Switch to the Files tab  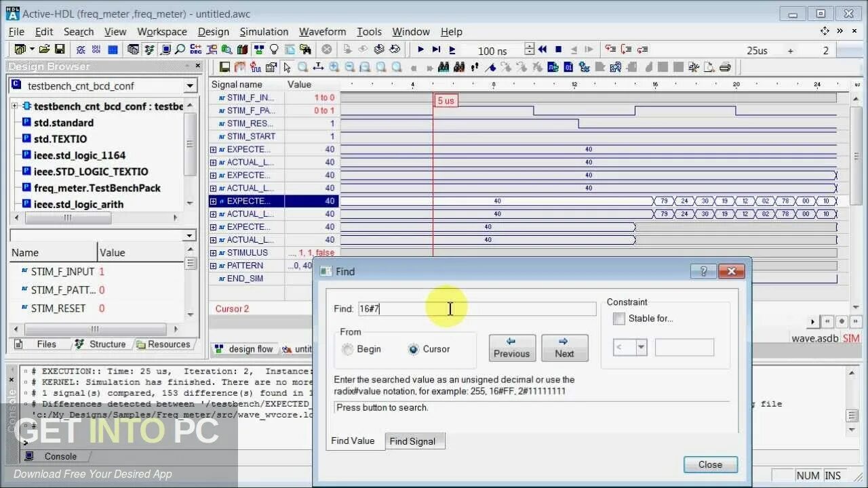coord(40,344)
